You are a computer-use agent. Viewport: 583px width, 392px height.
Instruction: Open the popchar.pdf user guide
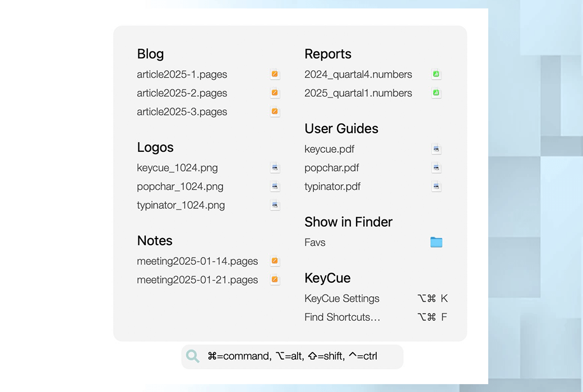pyautogui.click(x=331, y=167)
